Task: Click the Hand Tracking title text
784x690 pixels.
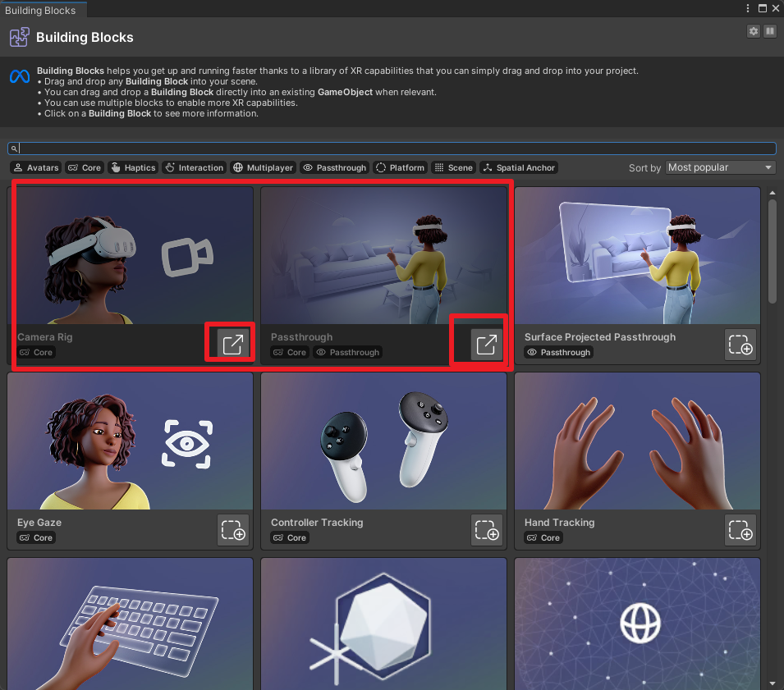Action: (560, 523)
